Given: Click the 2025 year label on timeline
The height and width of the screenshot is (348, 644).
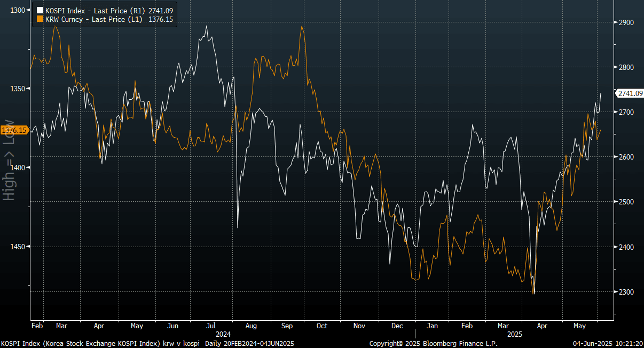Looking at the screenshot, I should click(x=514, y=334).
